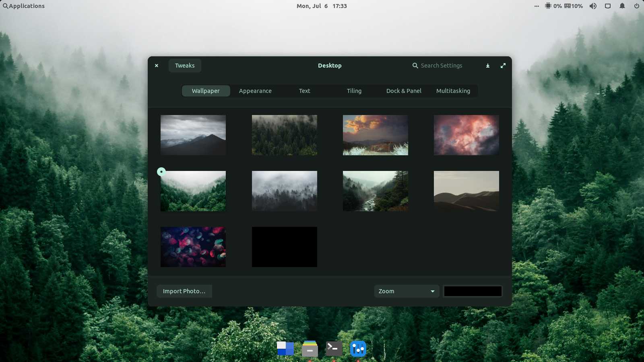Click the display indicator in the top panel
The width and height of the screenshot is (644, 362).
[608, 6]
